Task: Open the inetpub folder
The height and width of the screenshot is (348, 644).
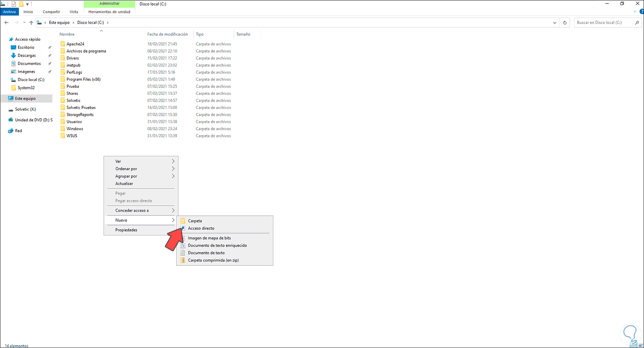Action: pos(74,65)
